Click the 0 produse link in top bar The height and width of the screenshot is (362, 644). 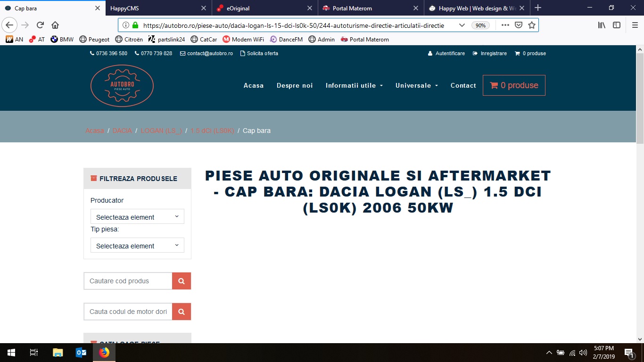click(x=530, y=53)
